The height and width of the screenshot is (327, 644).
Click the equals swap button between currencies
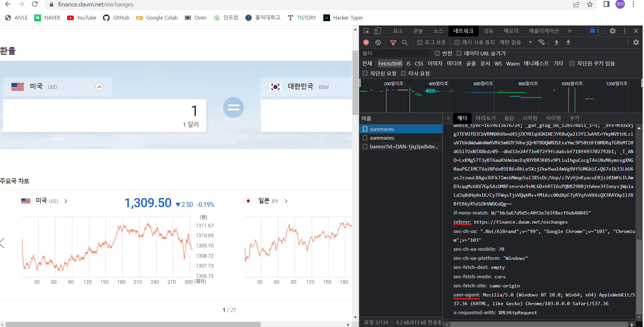tap(233, 107)
